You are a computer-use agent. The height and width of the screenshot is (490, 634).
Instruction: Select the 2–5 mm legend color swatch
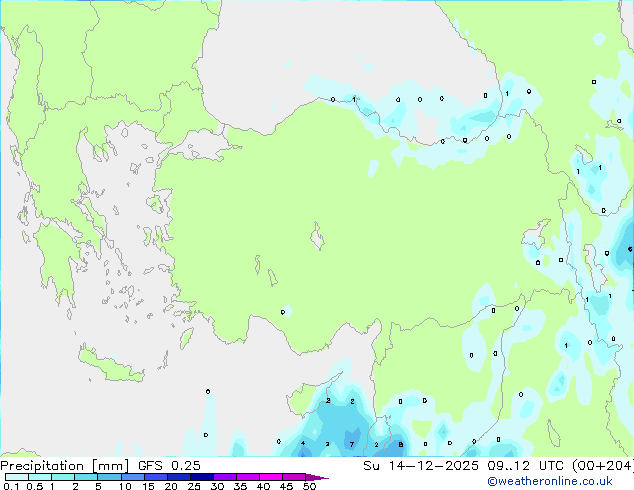click(86, 477)
